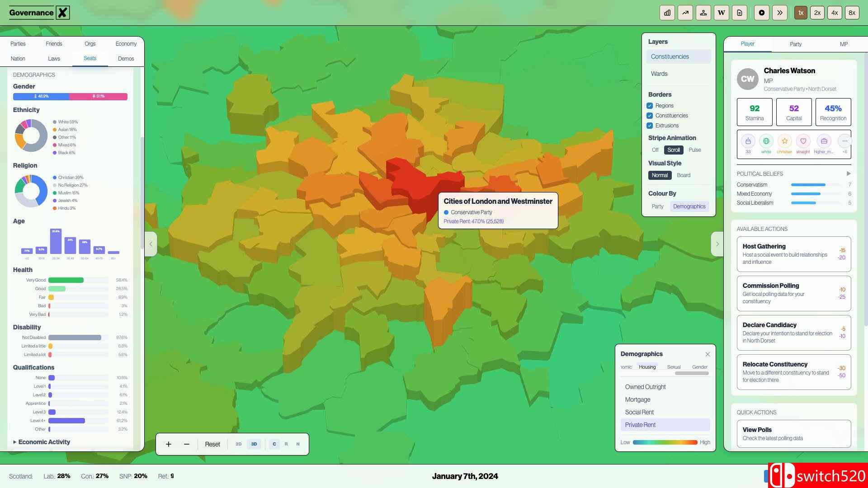This screenshot has width=868, height=488.
Task: Click the Governance X logo
Action: [x=39, y=13]
